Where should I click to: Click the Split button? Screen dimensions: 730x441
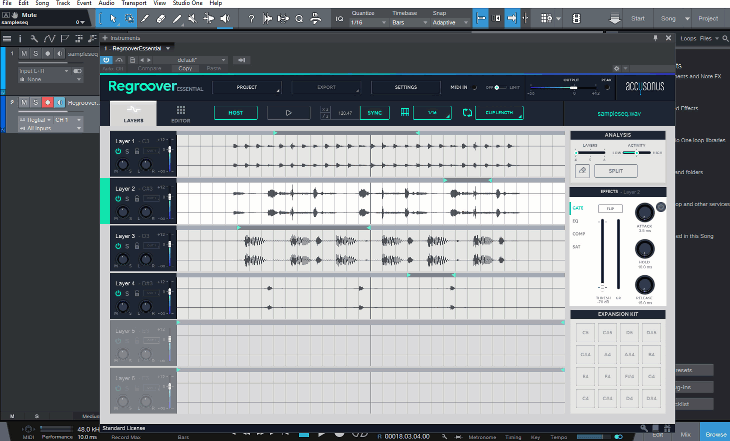pyautogui.click(x=615, y=171)
